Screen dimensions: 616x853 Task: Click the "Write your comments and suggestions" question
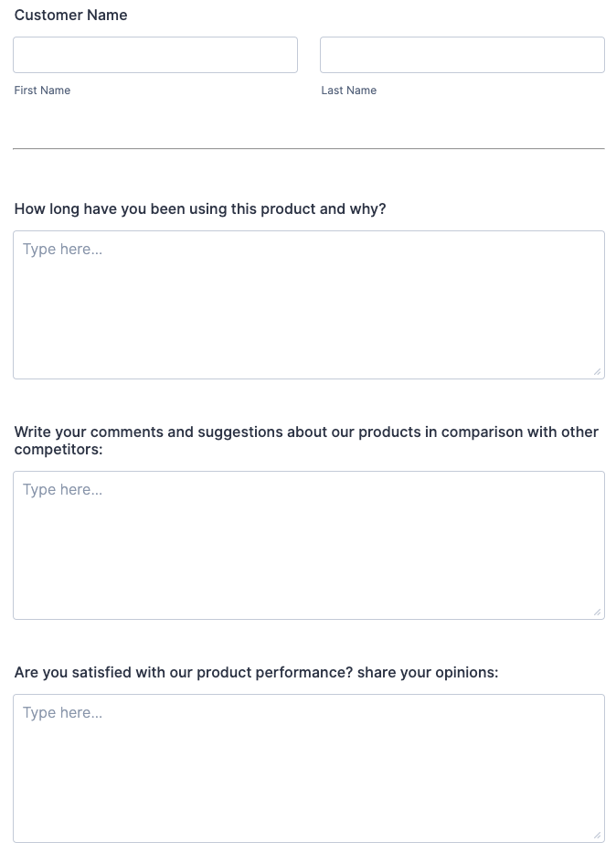click(306, 432)
